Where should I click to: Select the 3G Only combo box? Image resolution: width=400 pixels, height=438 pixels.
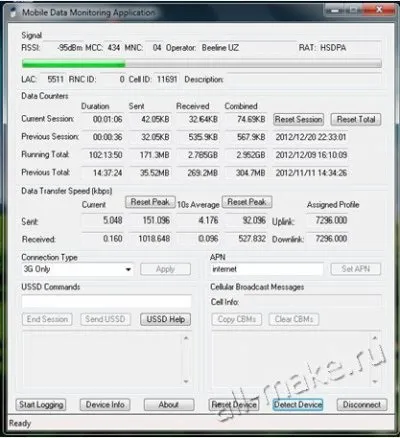[x=77, y=269]
